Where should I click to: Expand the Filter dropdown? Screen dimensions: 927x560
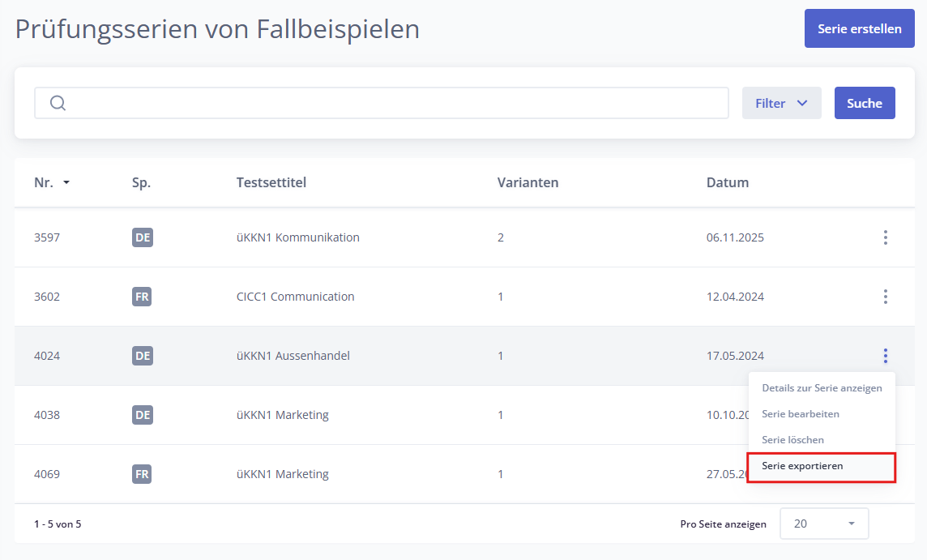(x=781, y=103)
